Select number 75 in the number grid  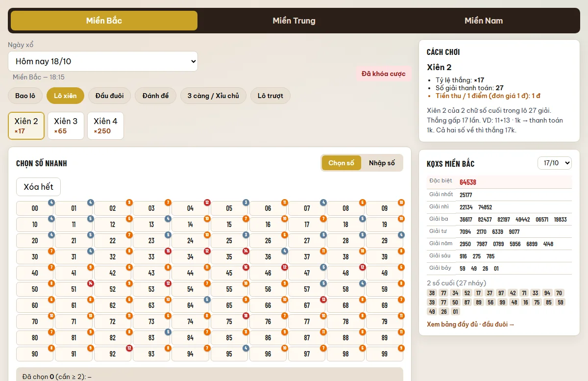pyautogui.click(x=229, y=322)
